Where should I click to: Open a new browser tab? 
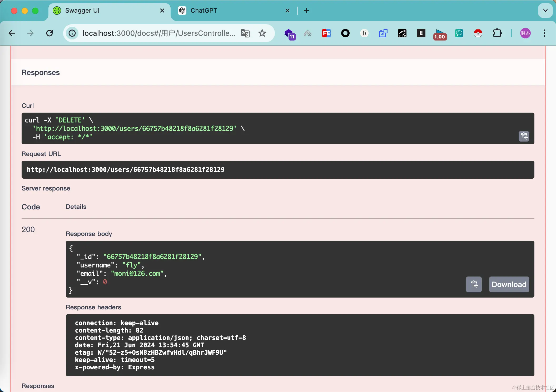306,11
